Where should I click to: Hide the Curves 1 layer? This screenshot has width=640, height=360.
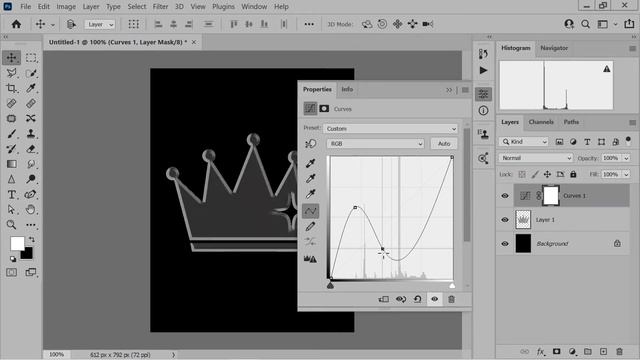point(505,196)
